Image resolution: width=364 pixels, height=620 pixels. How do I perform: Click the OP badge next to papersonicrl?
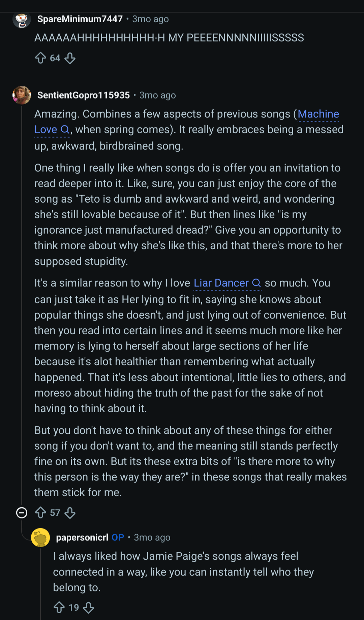(118, 537)
